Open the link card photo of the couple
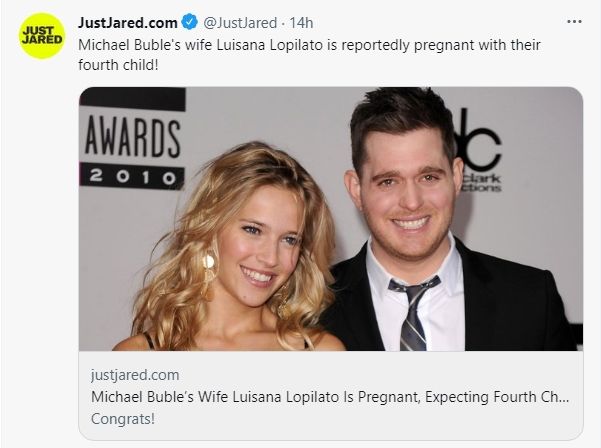Image resolution: width=601 pixels, height=448 pixels. 331,219
